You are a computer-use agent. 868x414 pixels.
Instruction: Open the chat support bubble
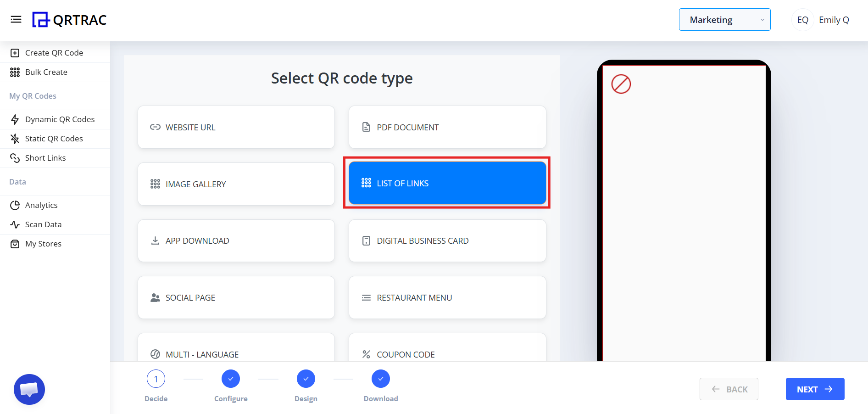[x=29, y=389]
